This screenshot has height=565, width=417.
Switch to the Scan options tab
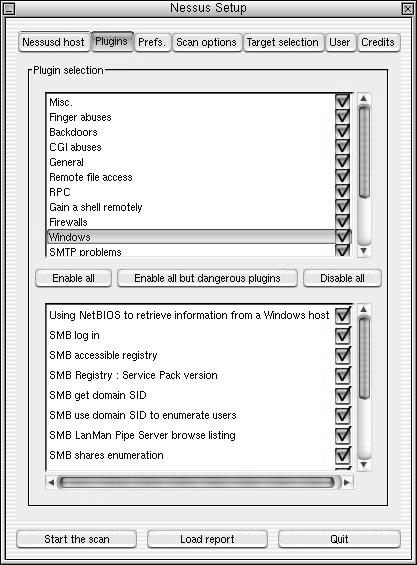tap(207, 43)
